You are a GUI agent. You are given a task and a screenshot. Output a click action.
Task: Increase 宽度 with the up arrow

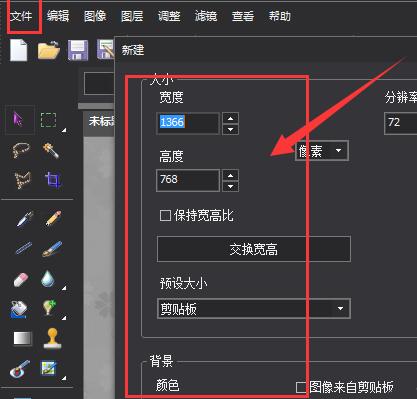click(231, 118)
